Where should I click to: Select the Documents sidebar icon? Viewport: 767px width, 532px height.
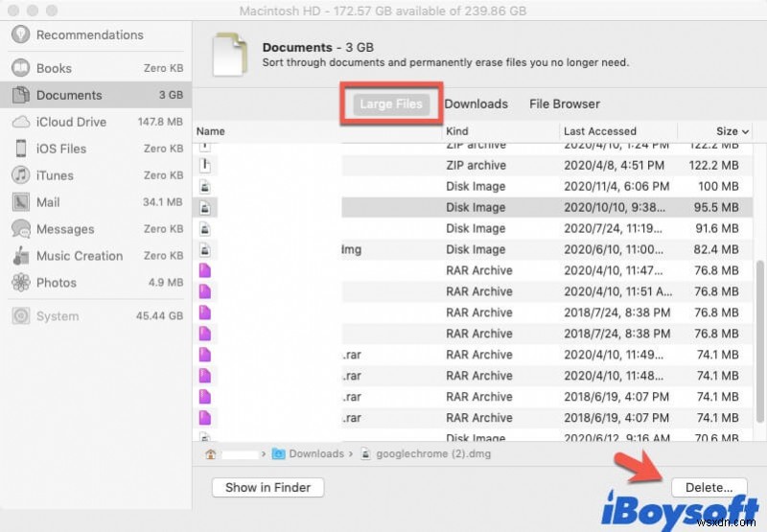pyautogui.click(x=20, y=95)
